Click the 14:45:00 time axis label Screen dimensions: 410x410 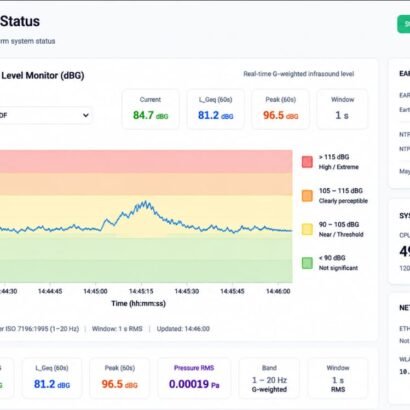(95, 291)
